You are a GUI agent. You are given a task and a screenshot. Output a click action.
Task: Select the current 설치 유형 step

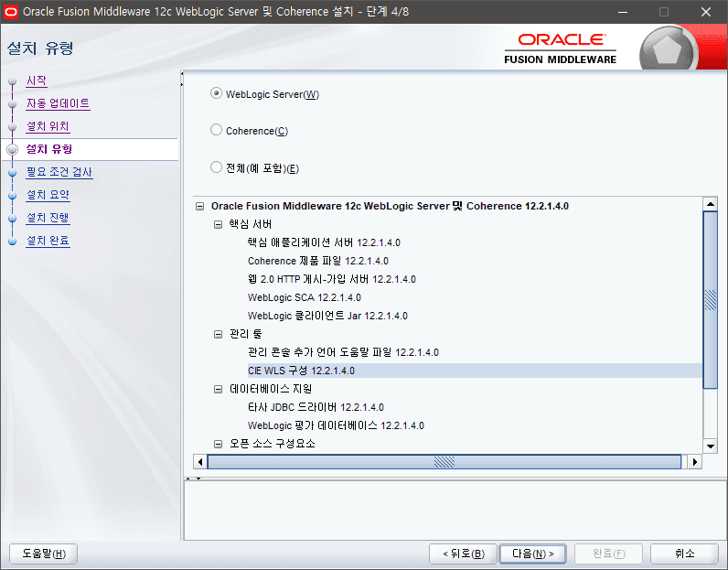pos(49,149)
